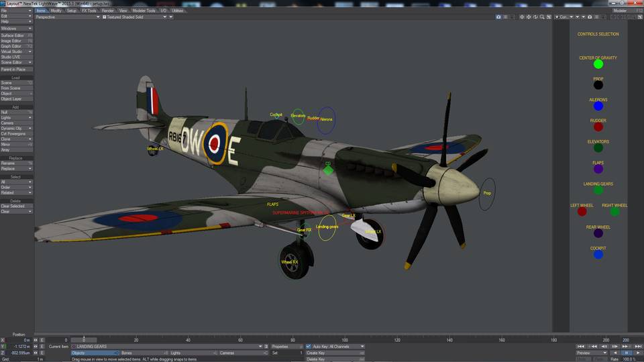Click the viewport zoom magnifier icon
This screenshot has height=362, width=644.
pos(542,17)
